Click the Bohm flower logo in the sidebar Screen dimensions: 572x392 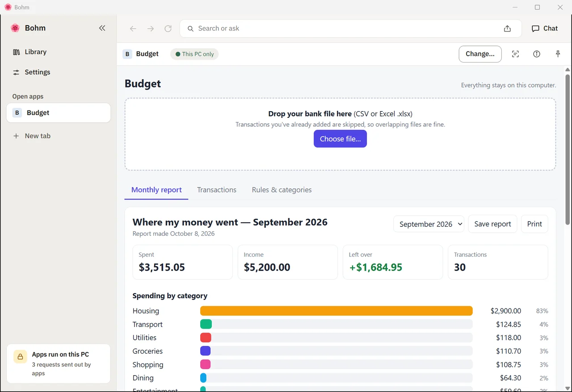15,28
